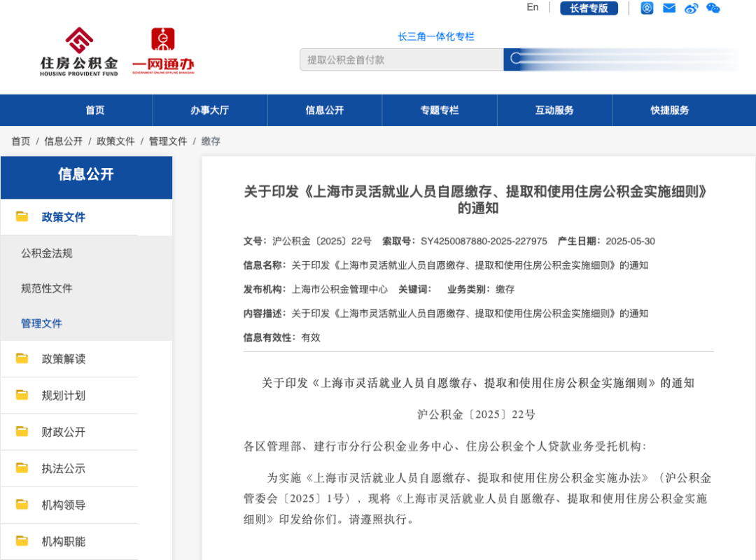
Task: Expand 执法公示 in the sidebar
Action: pos(63,468)
